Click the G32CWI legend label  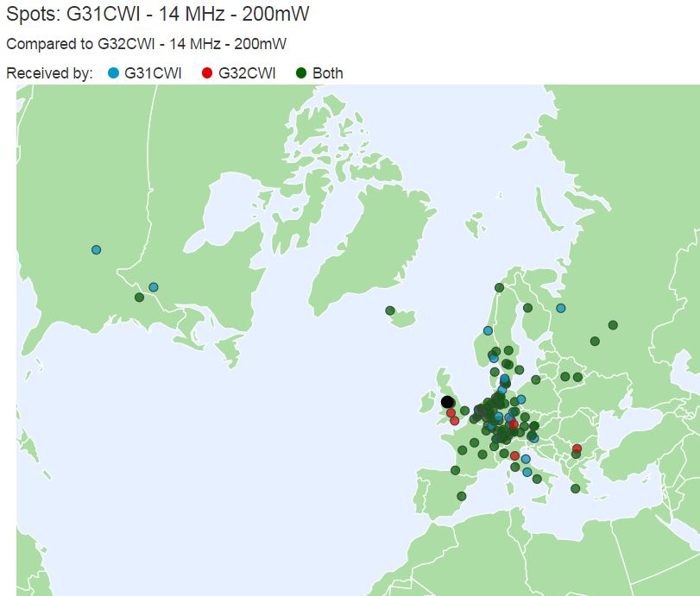(247, 73)
